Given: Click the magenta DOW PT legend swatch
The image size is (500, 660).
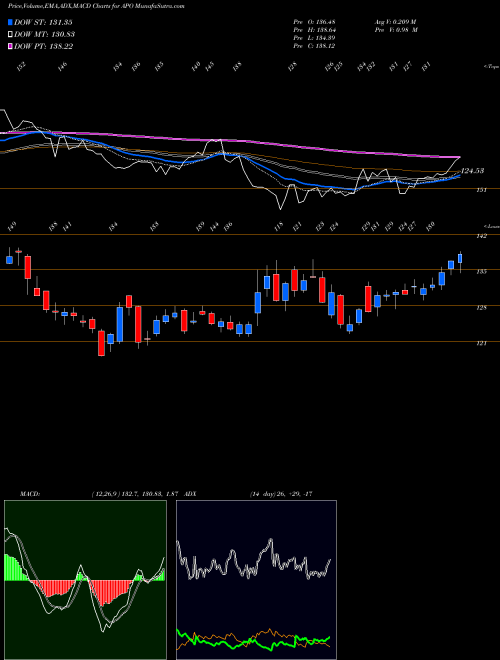Looking at the screenshot, I should tap(10, 46).
